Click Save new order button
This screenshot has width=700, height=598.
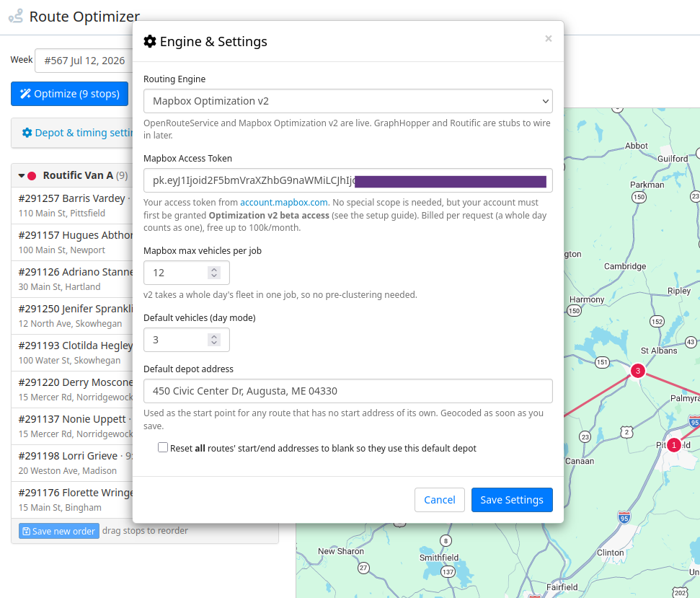tap(59, 531)
